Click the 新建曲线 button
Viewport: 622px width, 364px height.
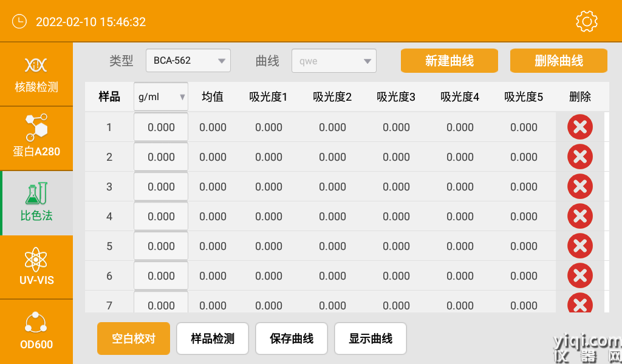[x=449, y=61]
